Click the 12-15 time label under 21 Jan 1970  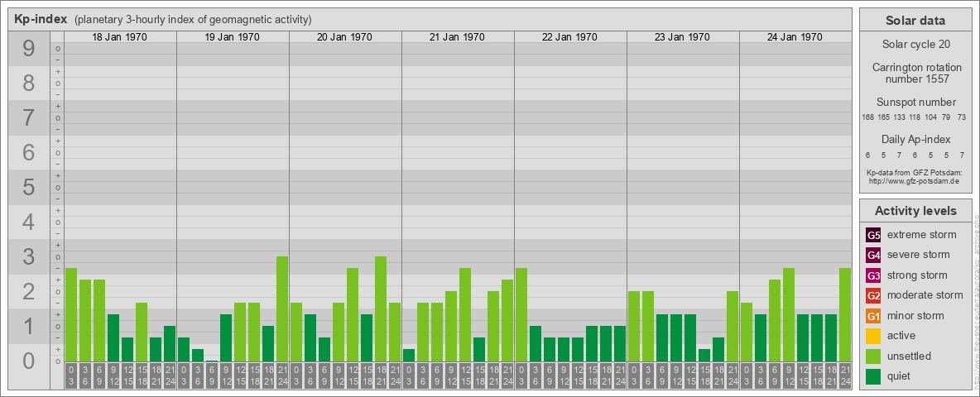pos(465,375)
